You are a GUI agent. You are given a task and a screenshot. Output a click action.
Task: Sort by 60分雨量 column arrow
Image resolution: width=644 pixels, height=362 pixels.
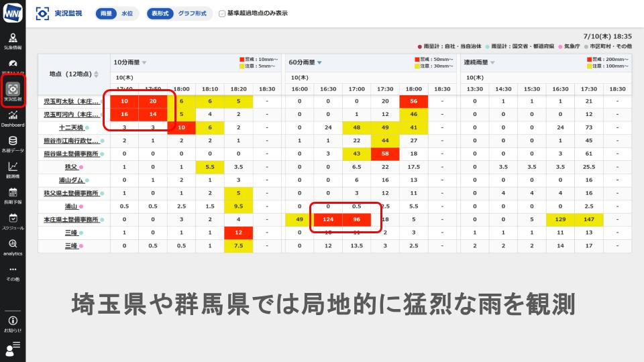tap(319, 62)
